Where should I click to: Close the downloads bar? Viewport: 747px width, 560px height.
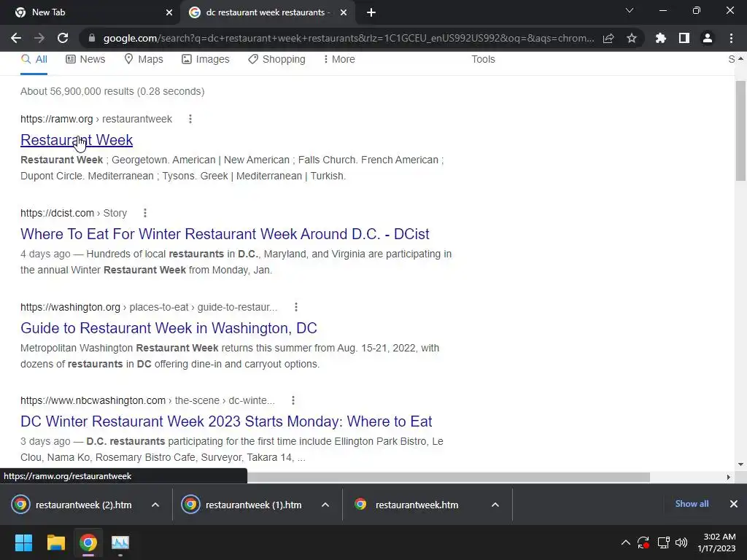(x=734, y=504)
